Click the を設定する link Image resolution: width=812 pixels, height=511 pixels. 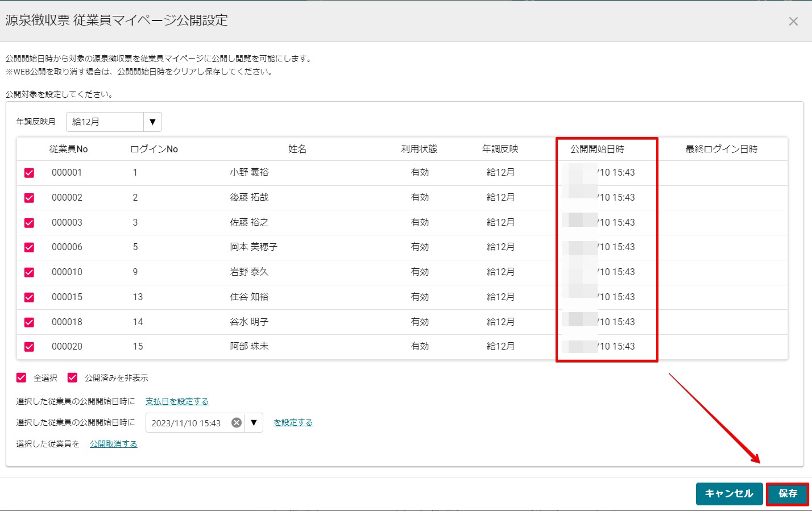pyautogui.click(x=293, y=422)
